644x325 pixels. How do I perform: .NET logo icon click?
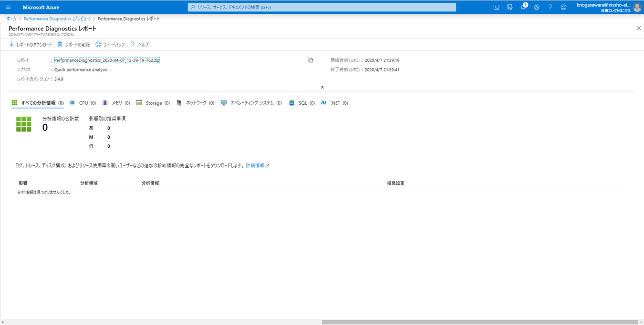pos(323,102)
